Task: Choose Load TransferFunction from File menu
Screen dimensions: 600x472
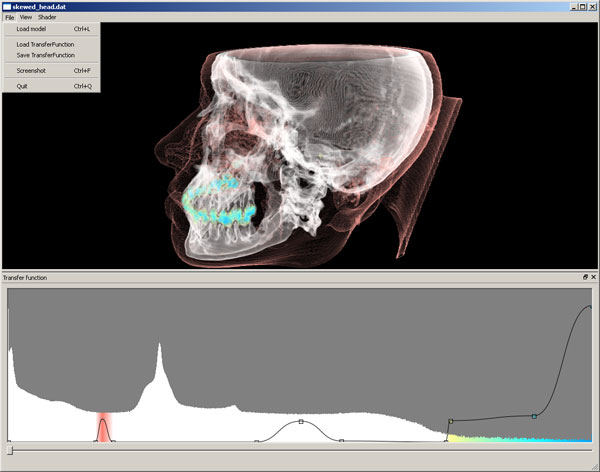Action: point(45,44)
